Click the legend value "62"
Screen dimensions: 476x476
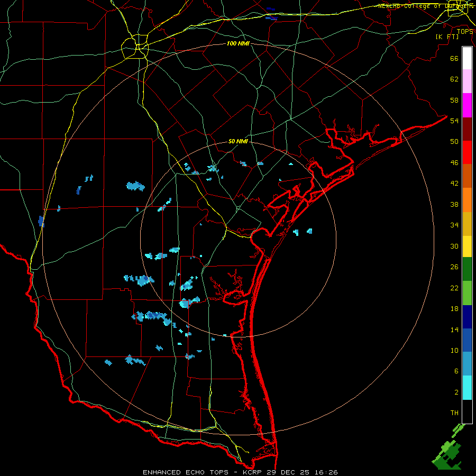[454, 79]
